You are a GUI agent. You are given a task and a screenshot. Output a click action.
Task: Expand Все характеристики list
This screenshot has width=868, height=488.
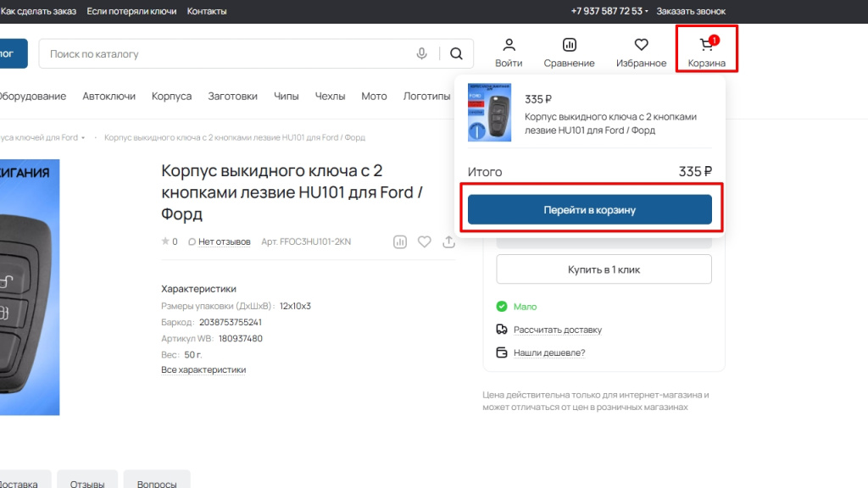pos(203,370)
